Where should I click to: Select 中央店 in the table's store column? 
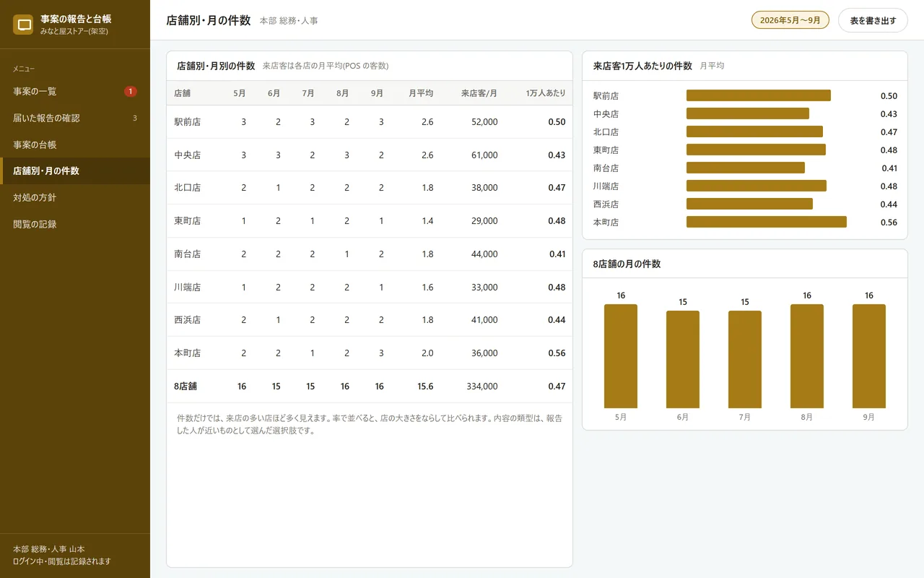pos(187,155)
